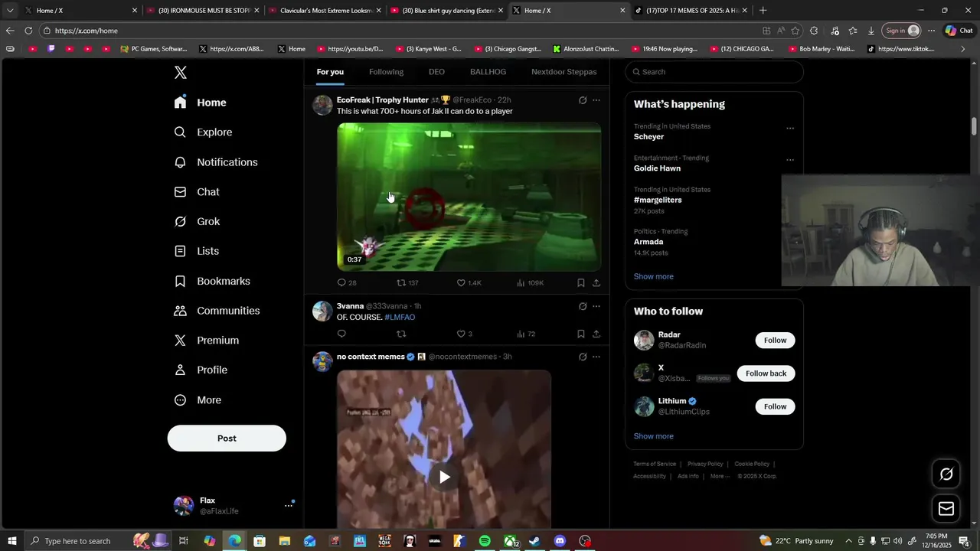Screen dimensions: 980x551
Task: Switch to the Following tab
Action: pos(386,72)
